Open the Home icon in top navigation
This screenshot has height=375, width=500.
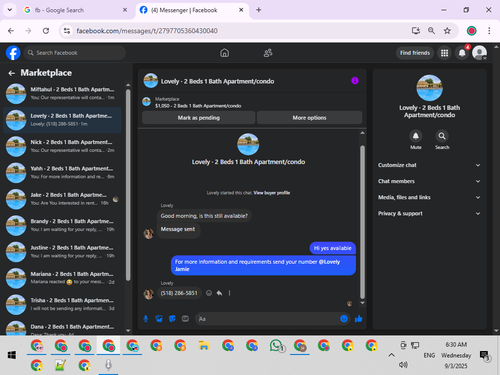point(225,53)
